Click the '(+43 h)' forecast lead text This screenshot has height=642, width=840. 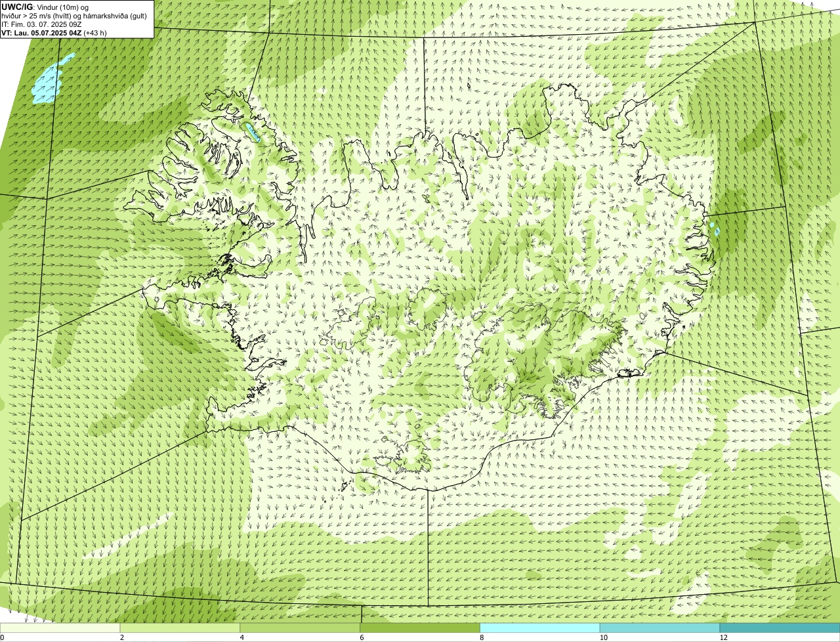95,32
